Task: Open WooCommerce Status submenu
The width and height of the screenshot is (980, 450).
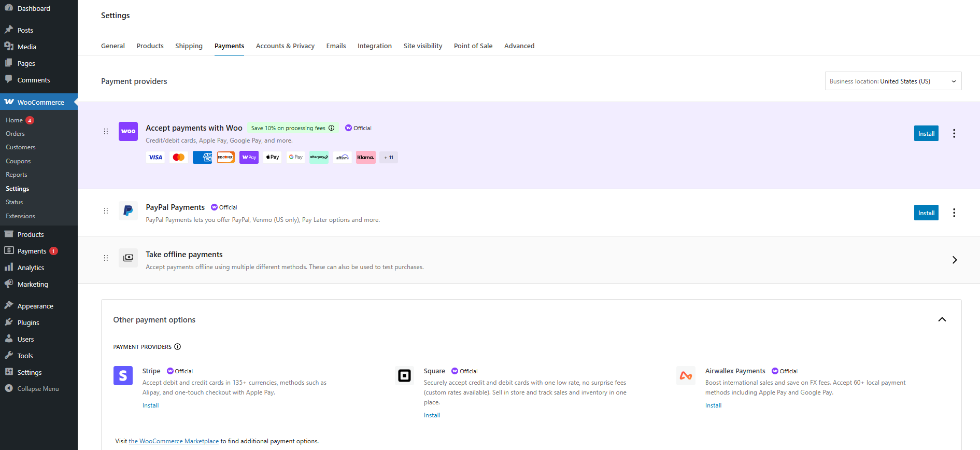Action: (x=15, y=202)
